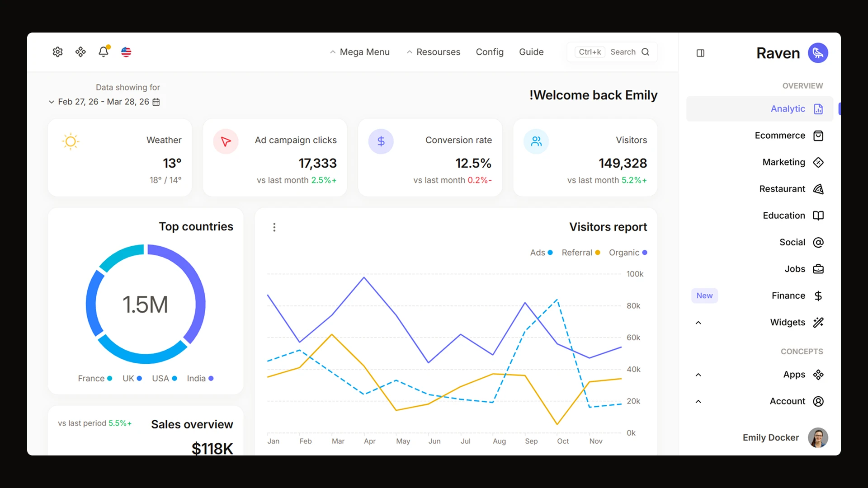Expand the Widgets submenu chevron
This screenshot has width=868, height=488.
click(698, 323)
